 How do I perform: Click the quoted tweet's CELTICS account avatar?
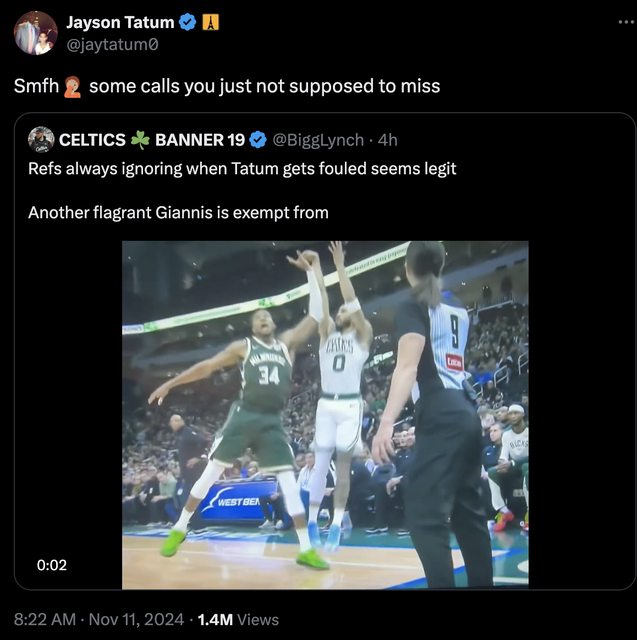point(41,139)
